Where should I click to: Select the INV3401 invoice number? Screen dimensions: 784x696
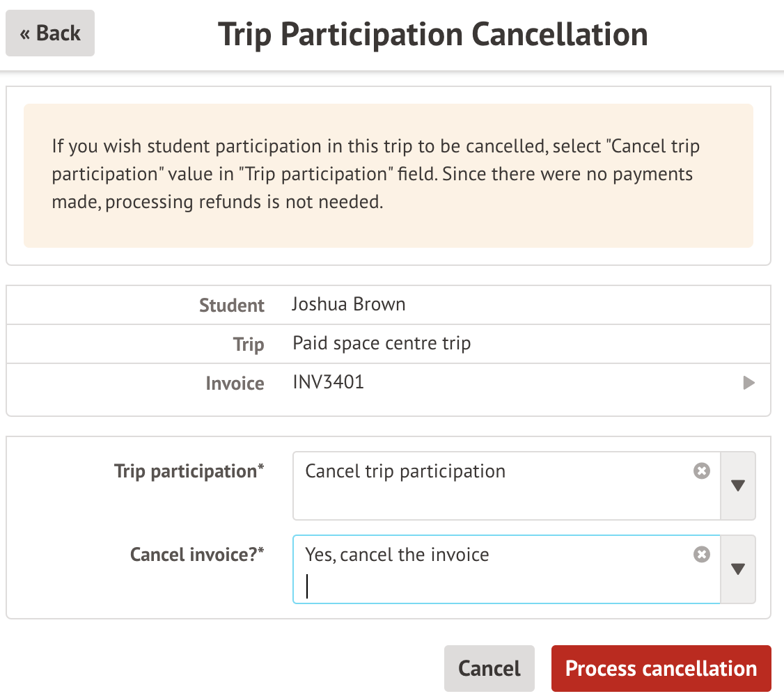click(x=328, y=382)
